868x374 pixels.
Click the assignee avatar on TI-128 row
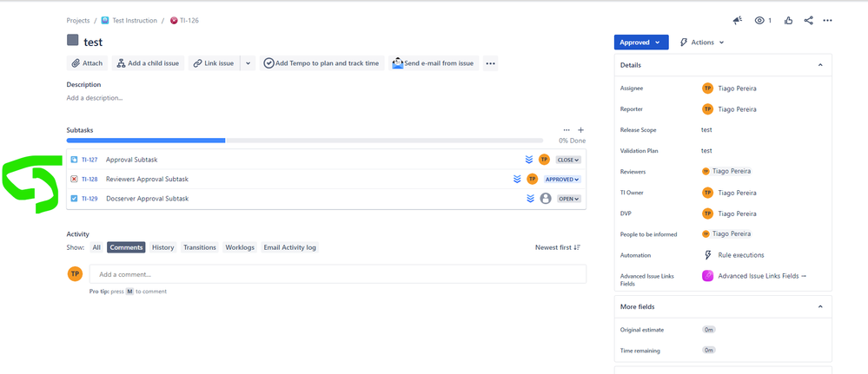(532, 179)
